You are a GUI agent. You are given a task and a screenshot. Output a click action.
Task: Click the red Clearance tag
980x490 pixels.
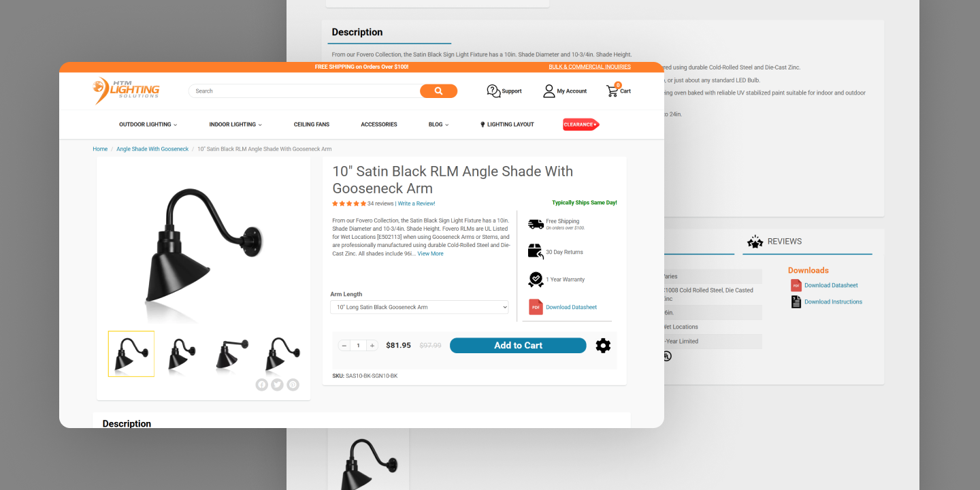(581, 125)
